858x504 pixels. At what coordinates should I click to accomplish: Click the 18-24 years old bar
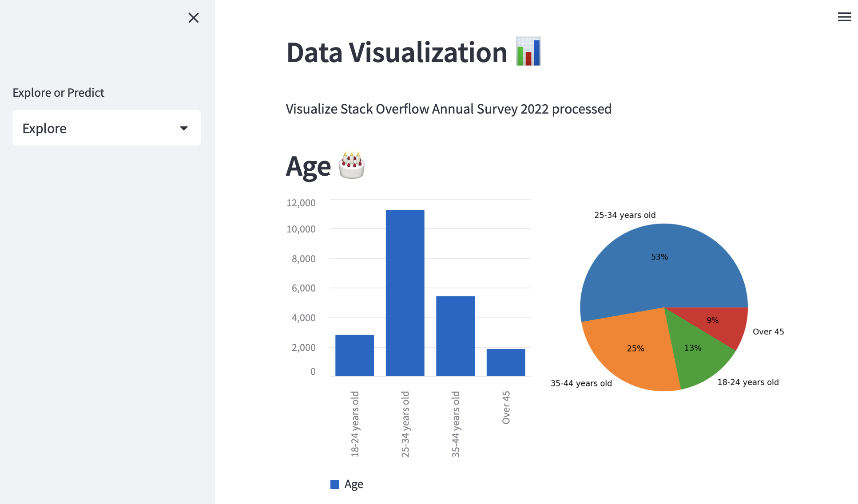(354, 355)
